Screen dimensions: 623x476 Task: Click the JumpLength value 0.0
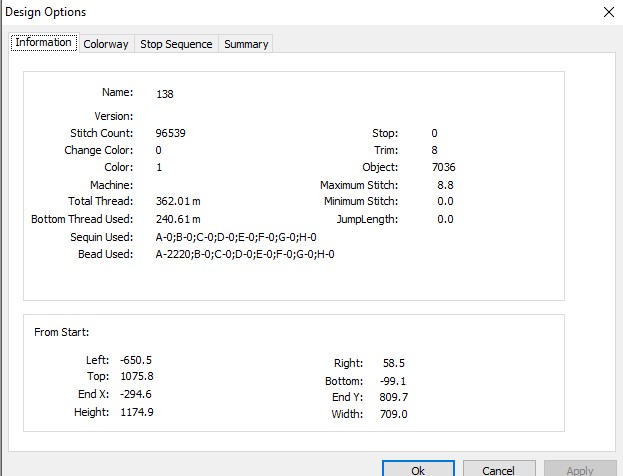[x=445, y=219]
